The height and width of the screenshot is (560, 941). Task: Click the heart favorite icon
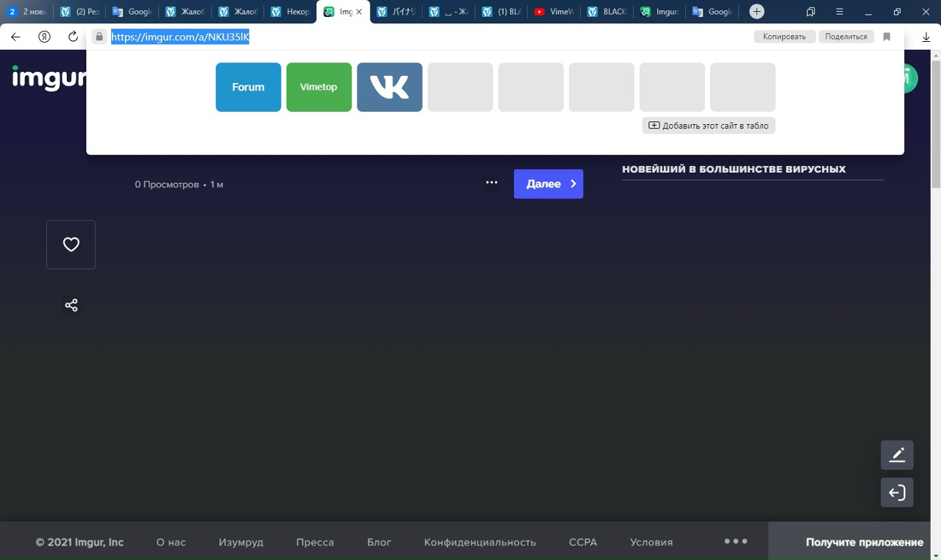click(x=71, y=245)
